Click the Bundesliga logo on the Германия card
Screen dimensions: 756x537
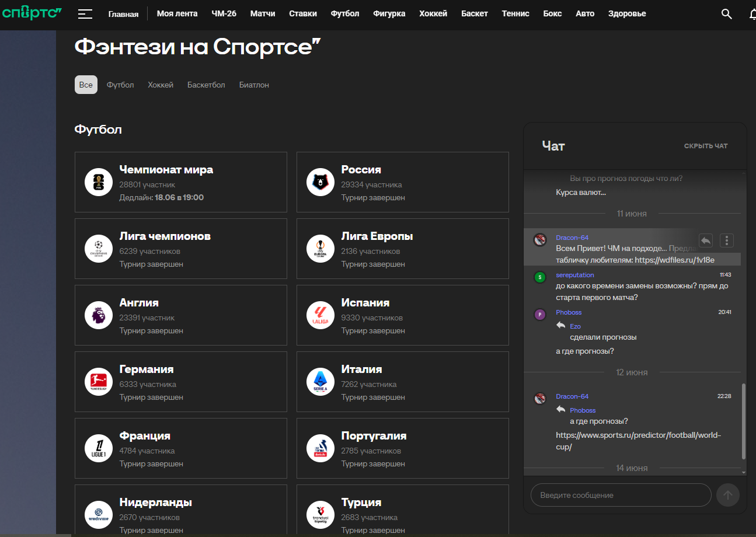99,382
